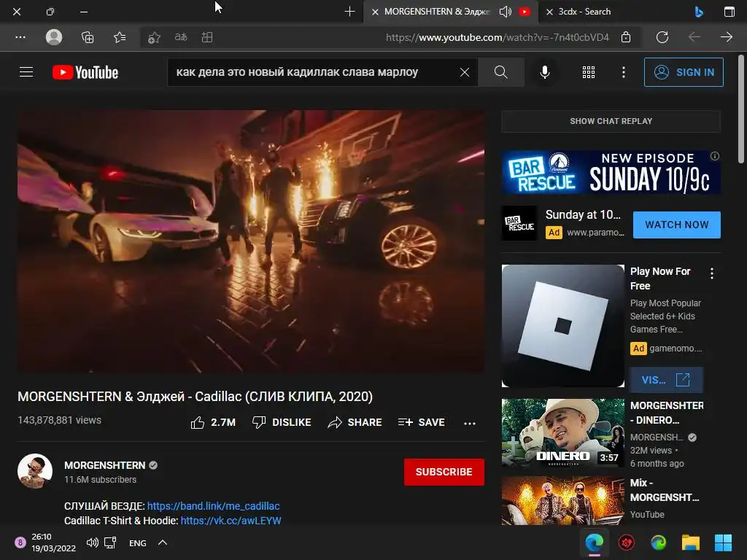This screenshot has width=747, height=560.
Task: Open the taskbar clock and date
Action: click(53, 542)
